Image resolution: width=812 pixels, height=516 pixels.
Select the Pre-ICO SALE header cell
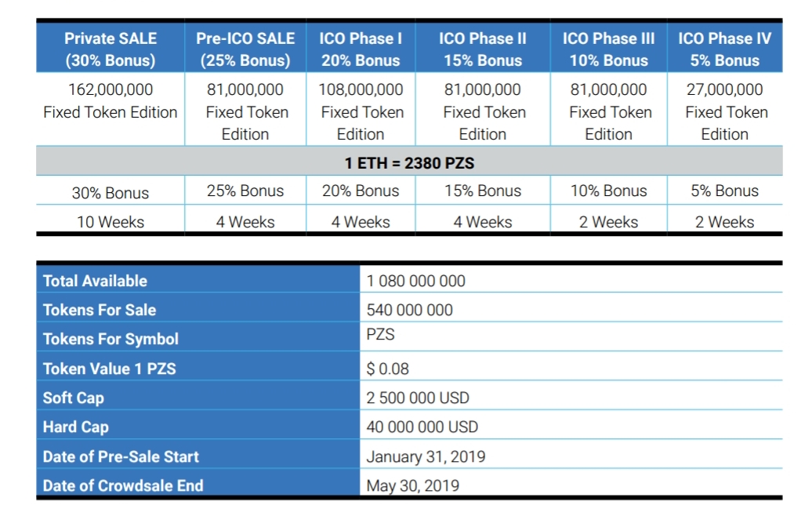pyautogui.click(x=245, y=49)
